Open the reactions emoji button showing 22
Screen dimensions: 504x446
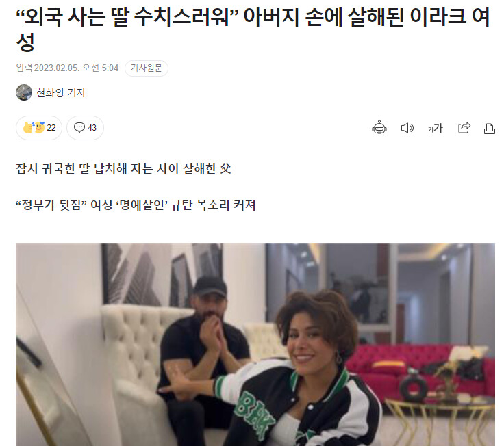click(x=39, y=128)
